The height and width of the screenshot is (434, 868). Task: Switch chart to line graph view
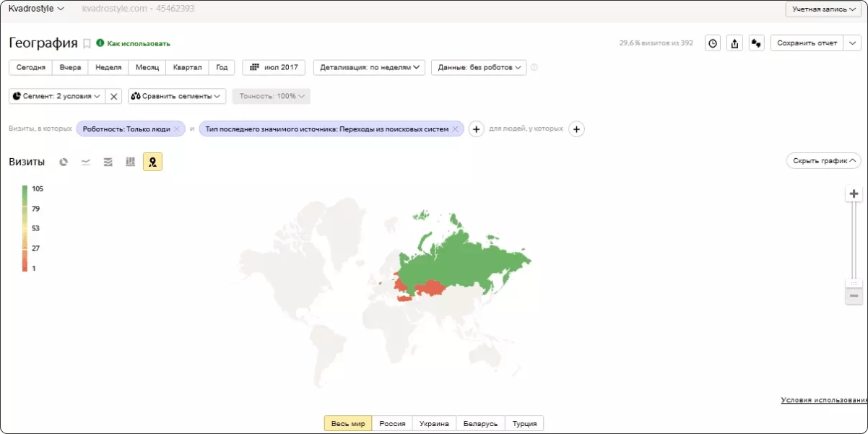coord(86,162)
